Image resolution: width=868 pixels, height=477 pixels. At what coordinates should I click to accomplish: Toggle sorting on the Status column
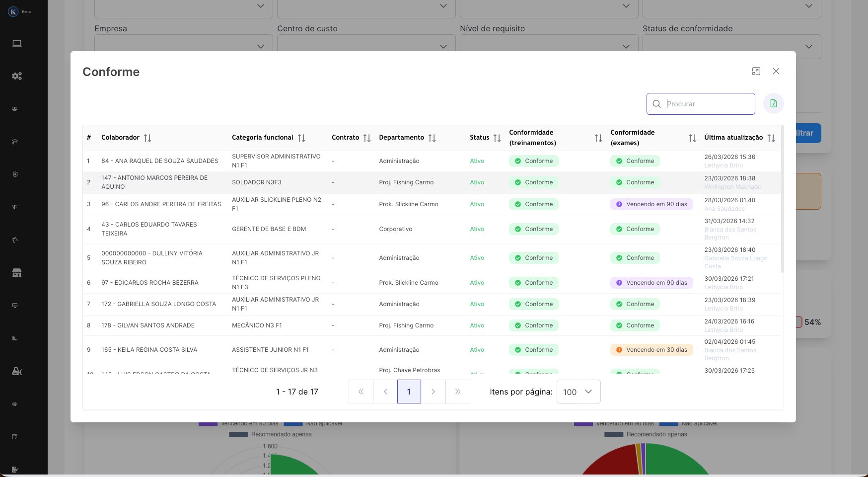point(497,138)
